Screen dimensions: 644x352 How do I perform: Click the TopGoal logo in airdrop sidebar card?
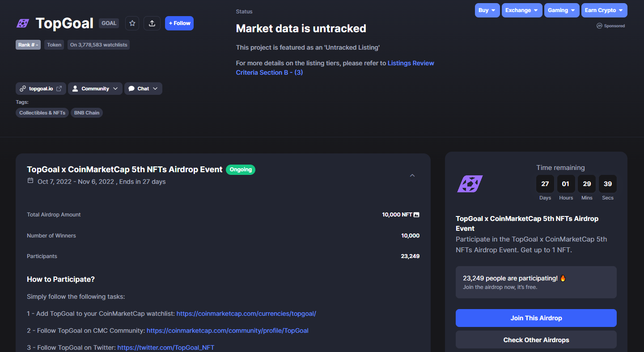(x=470, y=184)
